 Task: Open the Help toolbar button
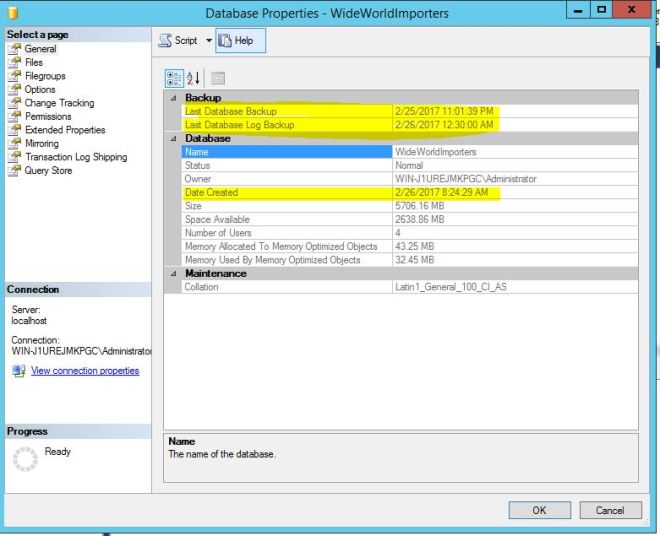(236, 40)
